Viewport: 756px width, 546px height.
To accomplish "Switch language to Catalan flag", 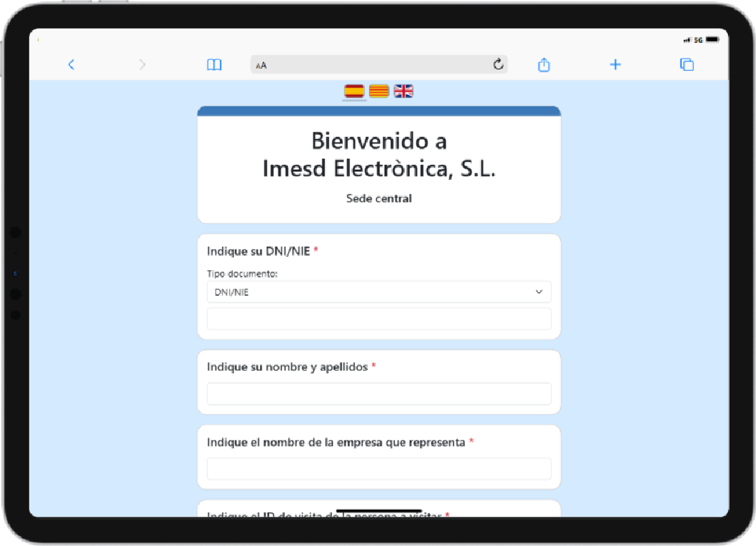I will 379,91.
